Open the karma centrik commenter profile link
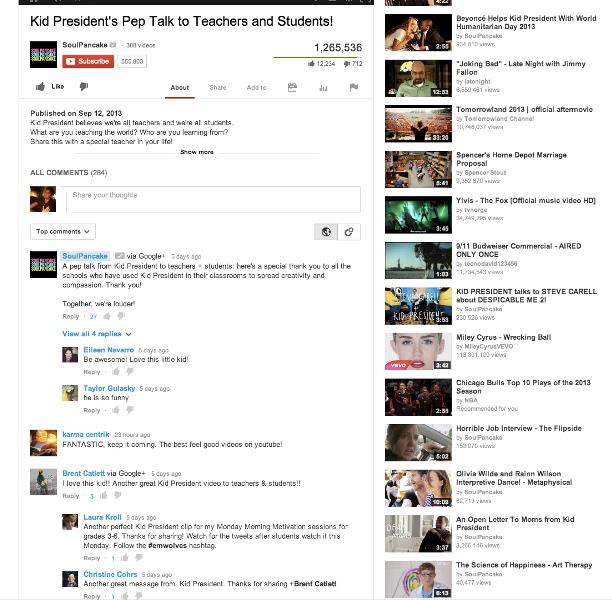The height and width of the screenshot is (600, 612). [x=86, y=434]
